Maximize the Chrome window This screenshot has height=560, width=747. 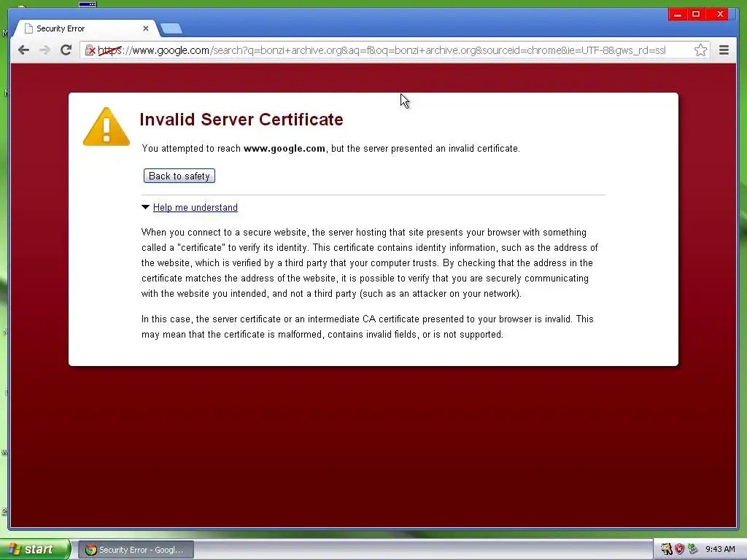[x=696, y=15]
